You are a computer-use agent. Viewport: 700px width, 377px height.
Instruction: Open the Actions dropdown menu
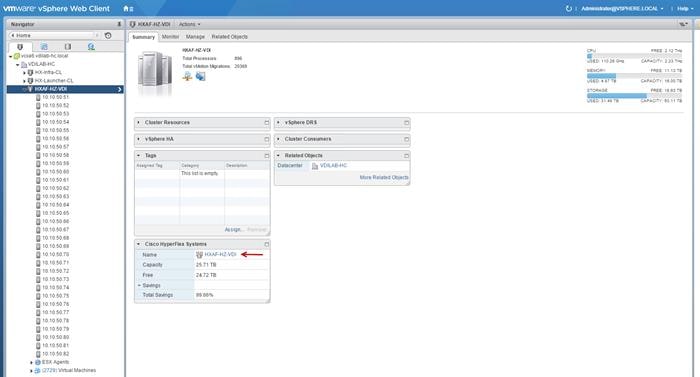190,24
